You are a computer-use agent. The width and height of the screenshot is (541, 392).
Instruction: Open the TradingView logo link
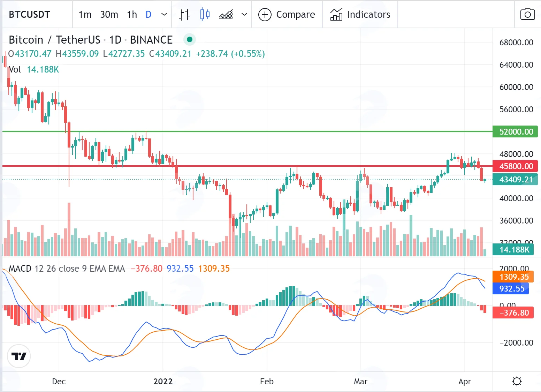point(19,356)
